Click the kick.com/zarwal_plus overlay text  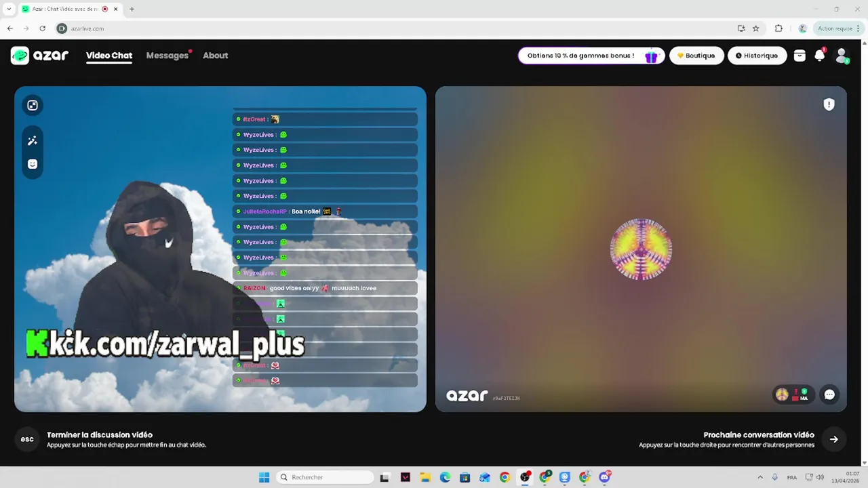(165, 344)
